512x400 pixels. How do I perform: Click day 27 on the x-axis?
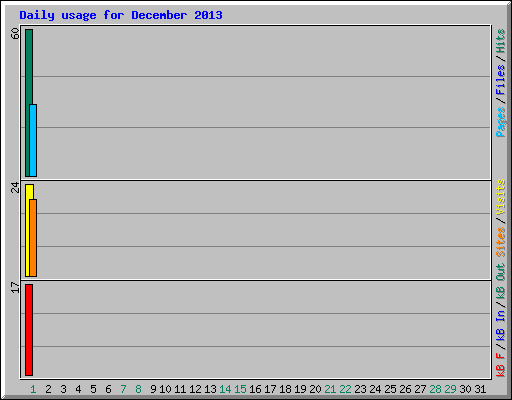[420, 389]
